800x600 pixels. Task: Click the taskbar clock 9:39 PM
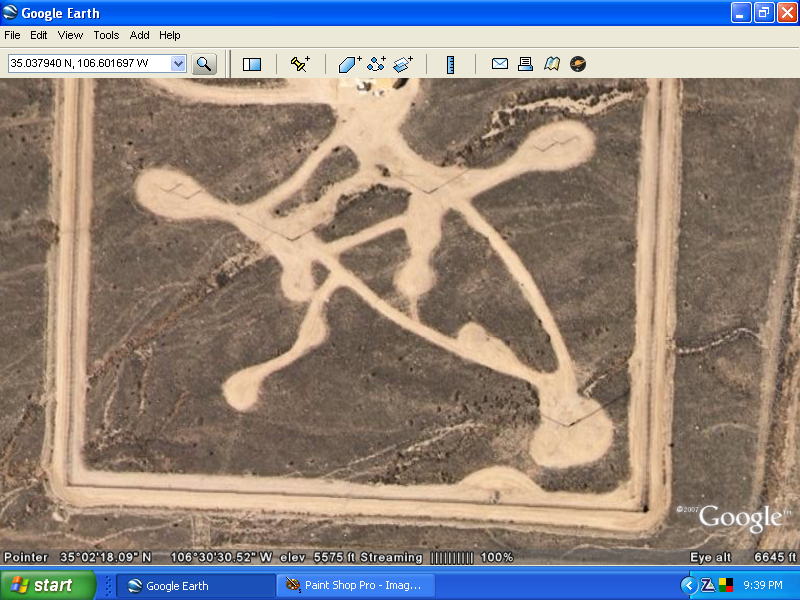point(763,585)
